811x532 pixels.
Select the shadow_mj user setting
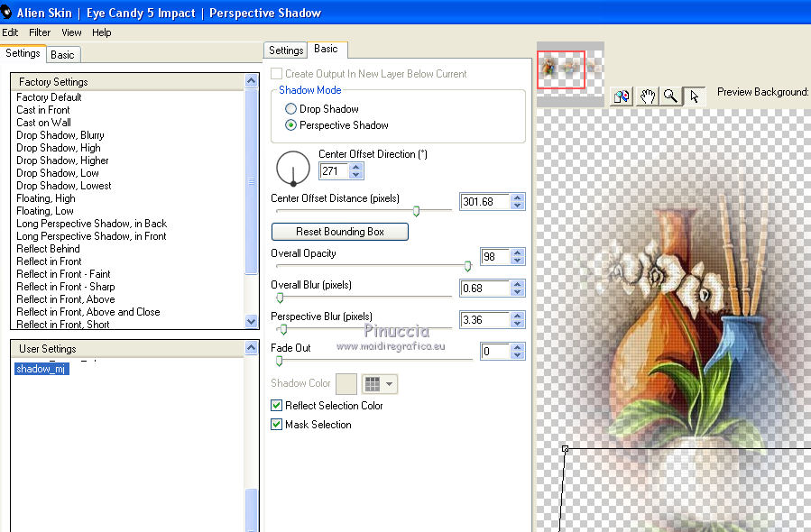pyautogui.click(x=41, y=369)
